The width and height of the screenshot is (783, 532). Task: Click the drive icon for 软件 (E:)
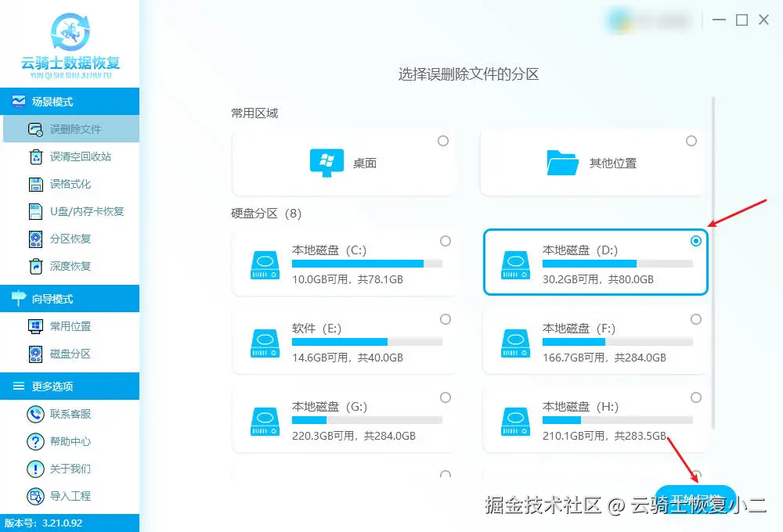click(x=265, y=343)
